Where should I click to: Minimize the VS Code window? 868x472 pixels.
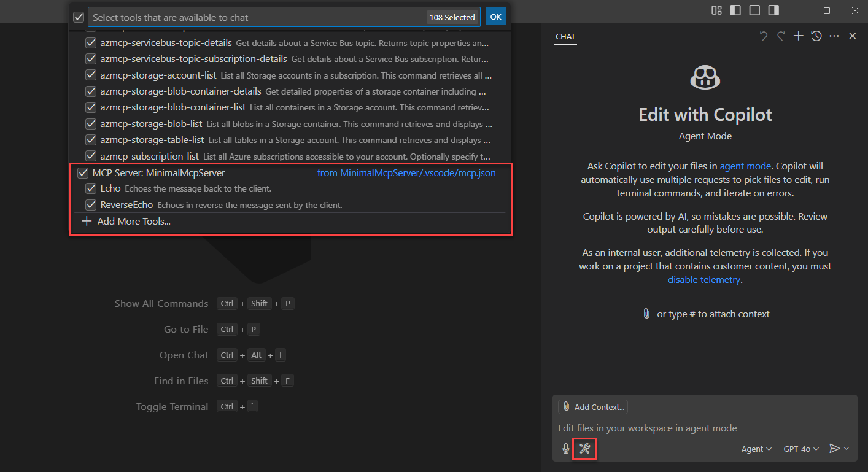(x=799, y=10)
